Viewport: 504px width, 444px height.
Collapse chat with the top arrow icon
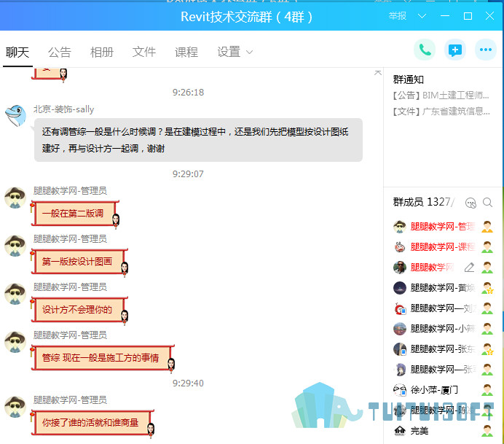point(378,73)
